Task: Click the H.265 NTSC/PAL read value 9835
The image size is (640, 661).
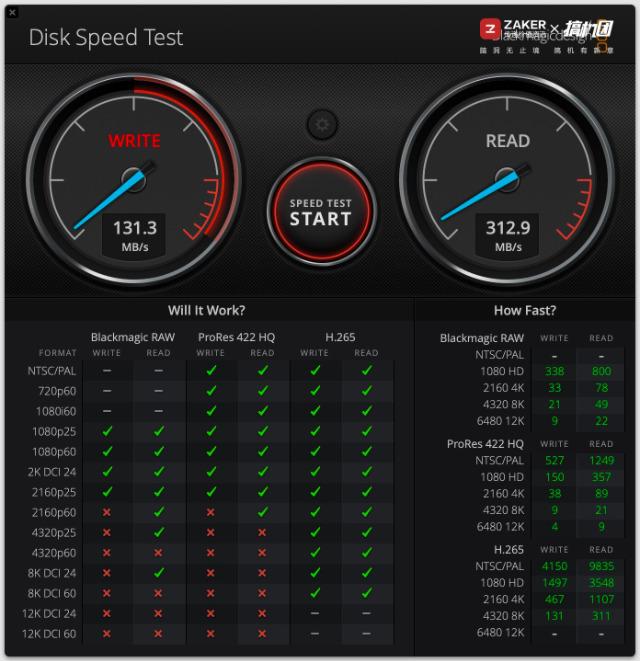Action: (x=601, y=566)
